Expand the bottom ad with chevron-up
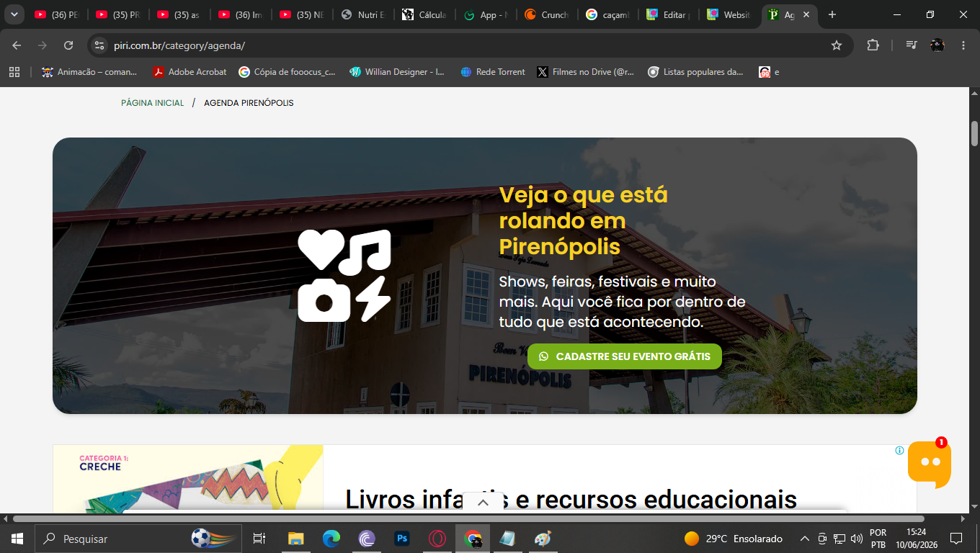The width and height of the screenshot is (980, 553). pos(483,503)
